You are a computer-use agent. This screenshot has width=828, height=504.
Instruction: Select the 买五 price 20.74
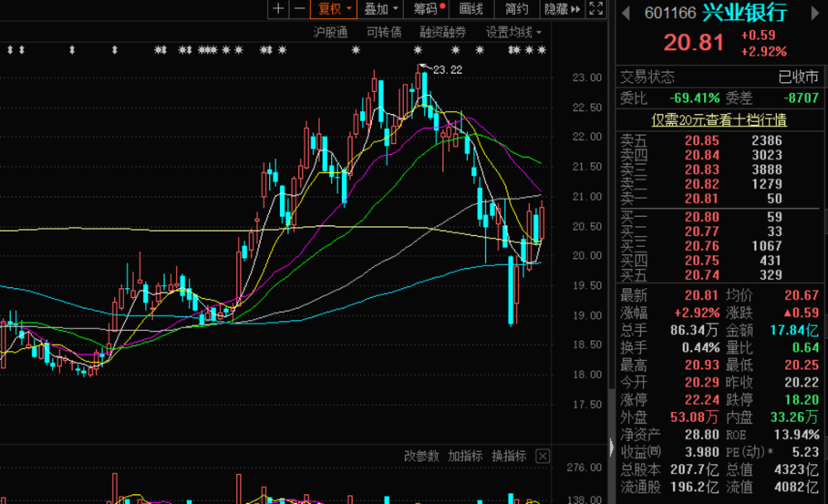[x=702, y=275]
